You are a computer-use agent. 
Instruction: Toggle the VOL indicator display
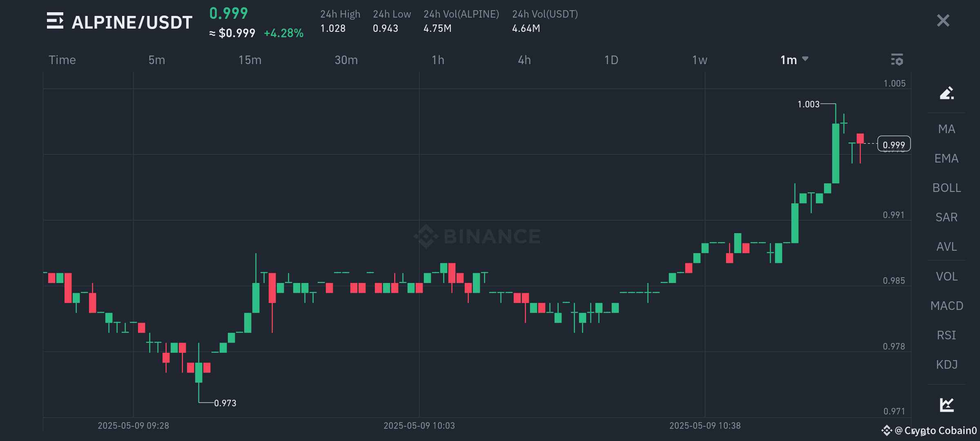click(947, 276)
